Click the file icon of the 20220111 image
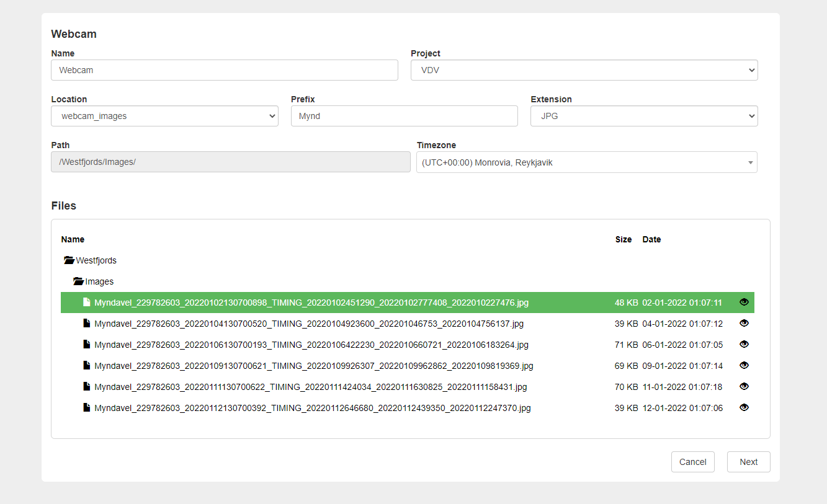This screenshot has width=827, height=504. pos(87,387)
